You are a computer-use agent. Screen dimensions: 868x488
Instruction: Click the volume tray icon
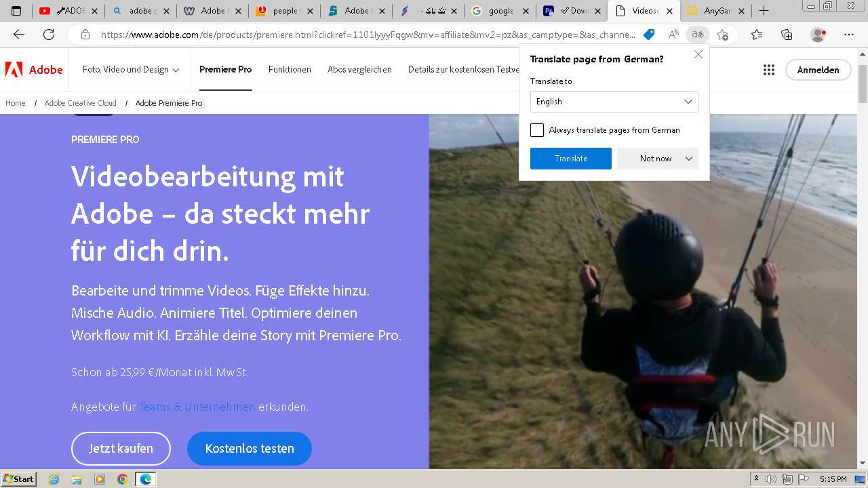772,479
